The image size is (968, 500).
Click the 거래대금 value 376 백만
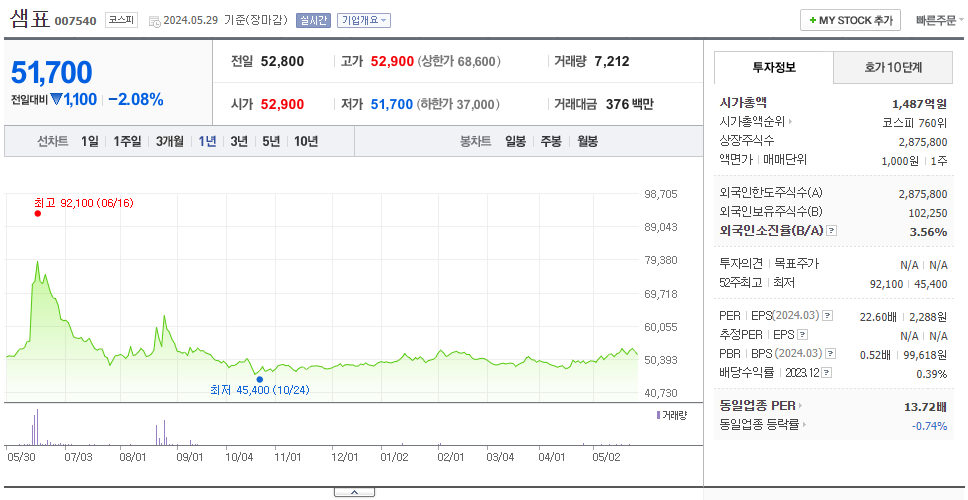pos(630,104)
